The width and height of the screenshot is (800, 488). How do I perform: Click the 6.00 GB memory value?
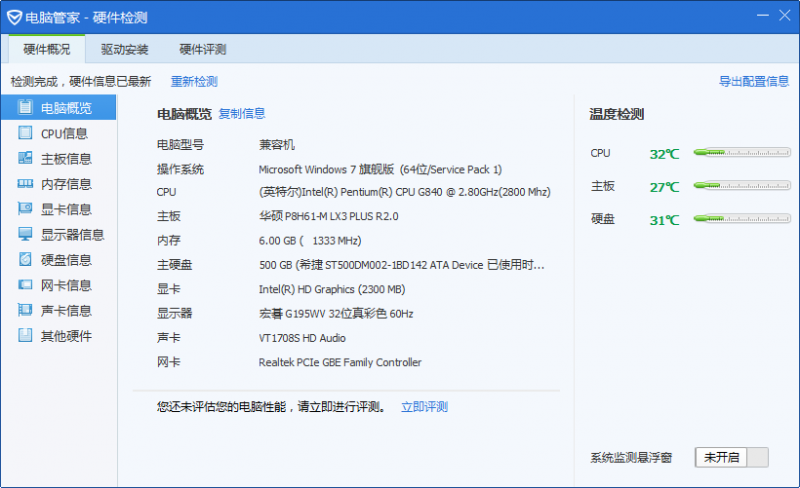pyautogui.click(x=310, y=240)
